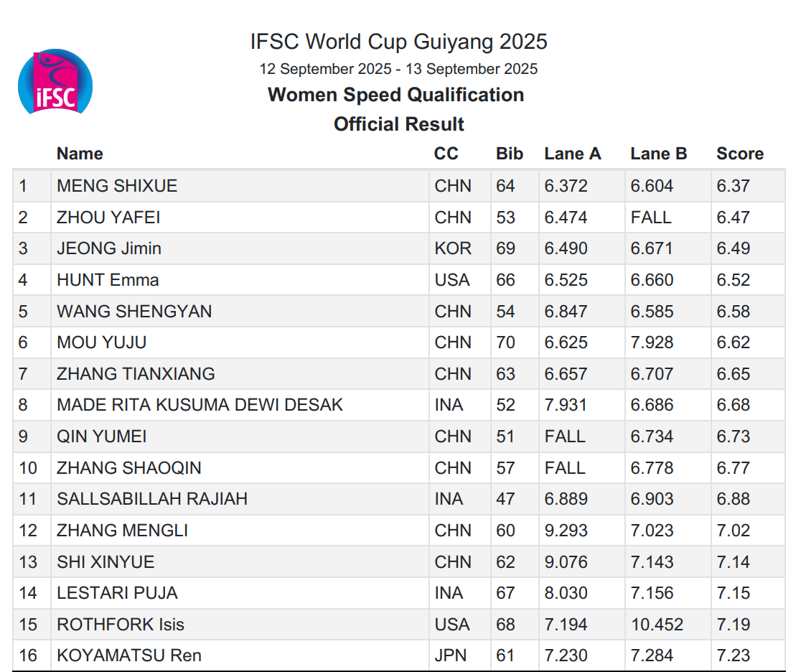Click the IFSC World Cup Guiyang 2025 title
This screenshot has width=801, height=672.
coord(398,42)
